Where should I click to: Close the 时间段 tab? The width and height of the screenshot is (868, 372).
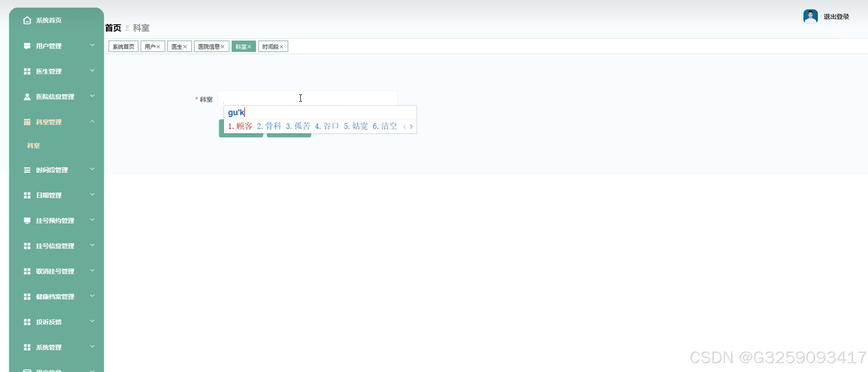(x=281, y=47)
